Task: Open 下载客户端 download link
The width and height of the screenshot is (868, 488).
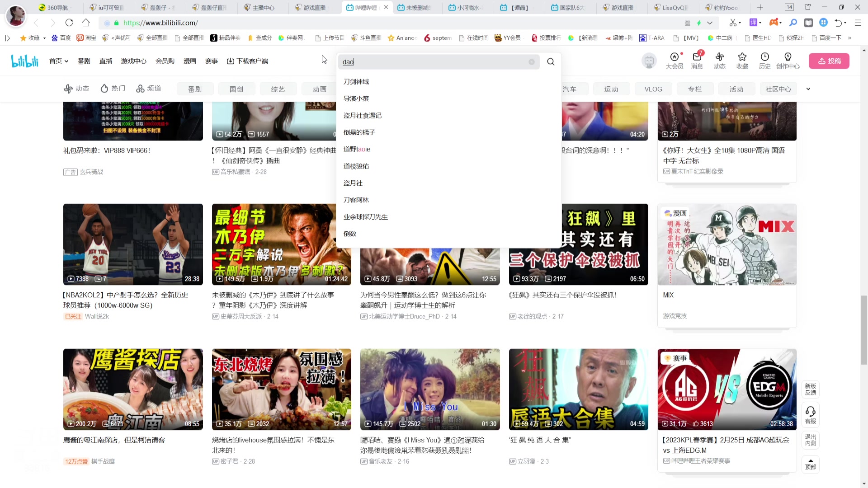Action: pos(247,61)
